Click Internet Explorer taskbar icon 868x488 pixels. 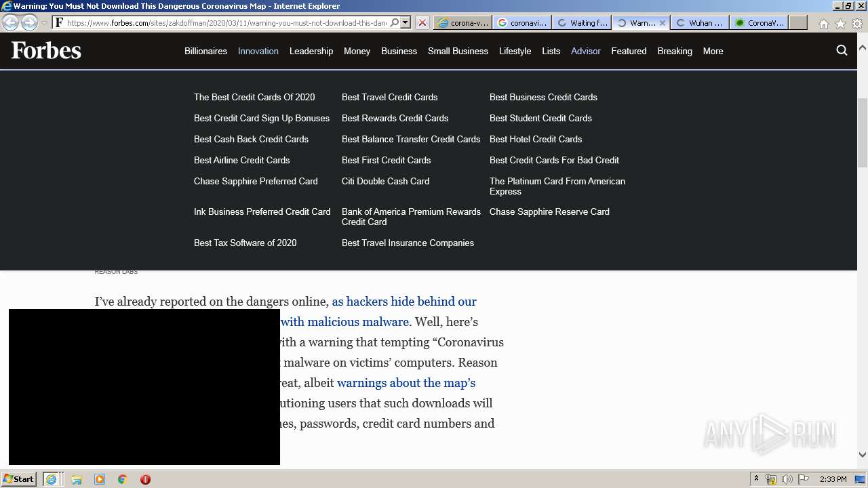[x=52, y=479]
